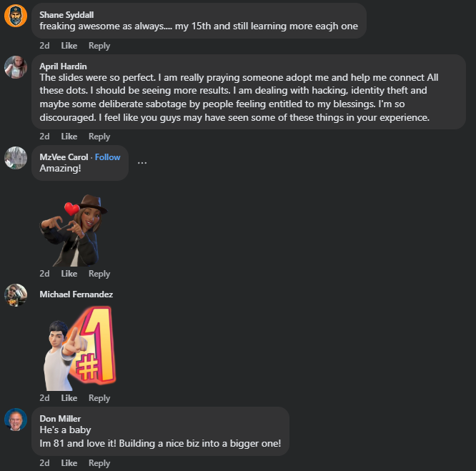Click Shane Syddall's profile avatar
This screenshot has height=471, width=476.
pos(16,15)
